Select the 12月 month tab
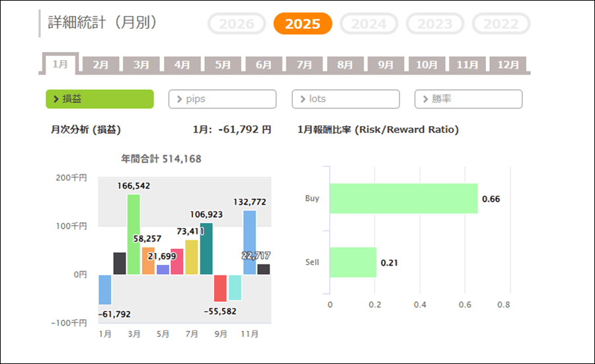The image size is (595, 364). coord(508,65)
